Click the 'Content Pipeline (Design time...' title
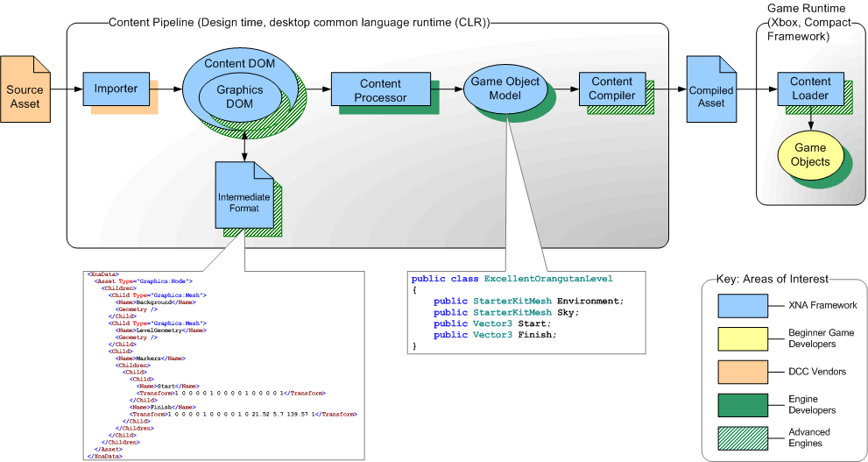 click(300, 22)
